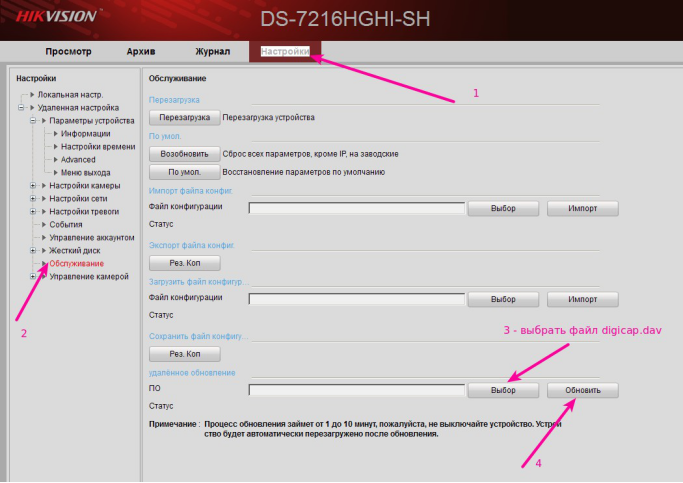Image resolution: width=683 pixels, height=483 pixels.
Task: Collapse the Параметры устройства tree node
Action: (33, 120)
